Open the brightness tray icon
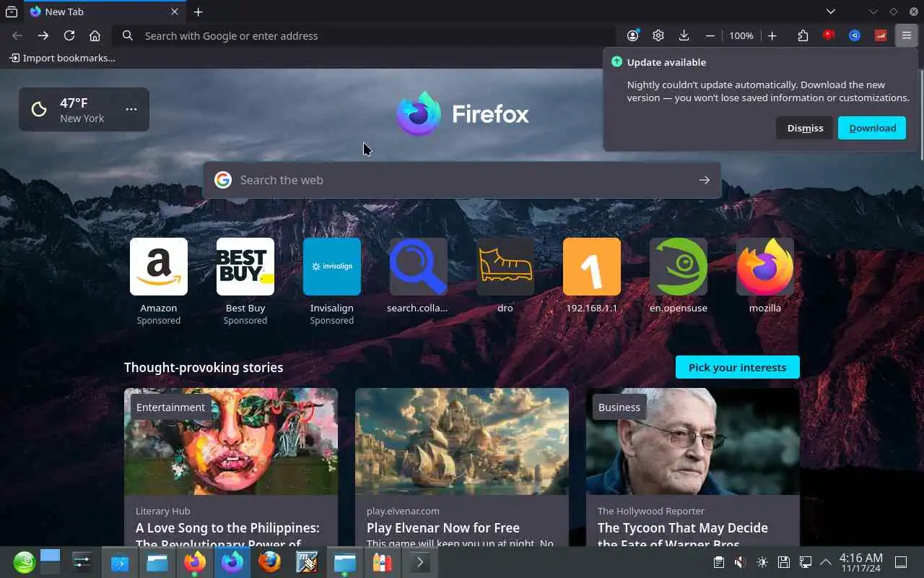Image resolution: width=924 pixels, height=578 pixels. tap(762, 562)
